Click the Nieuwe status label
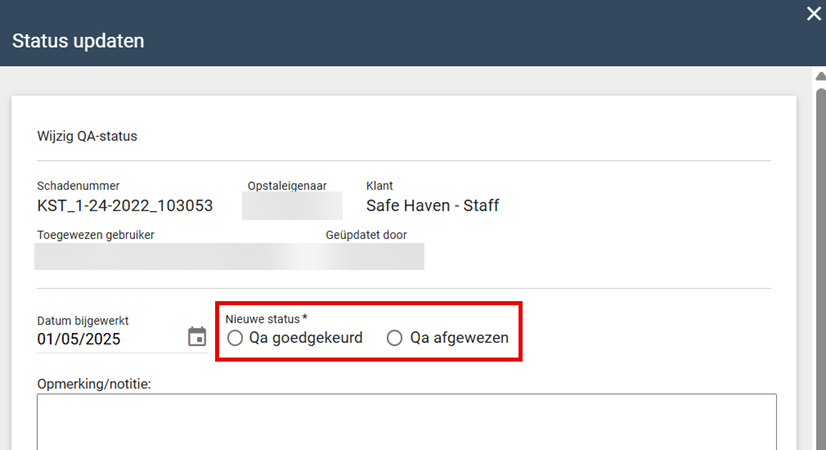The width and height of the screenshot is (826, 450). coord(265,319)
